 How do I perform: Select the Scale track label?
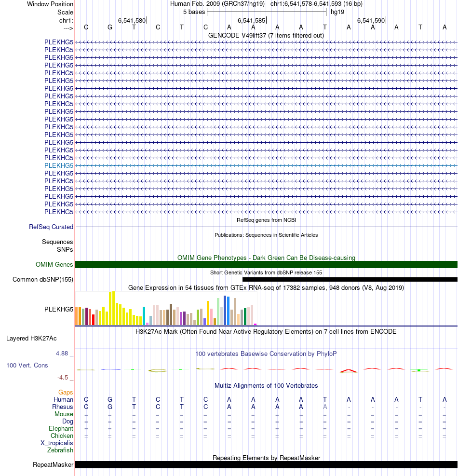point(65,13)
